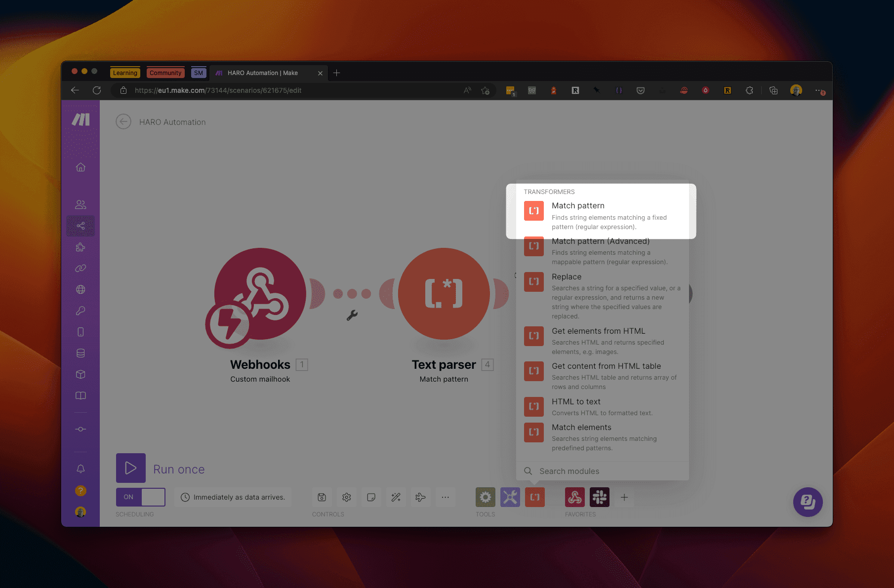Add the Webhooks favorite module

pos(575,497)
